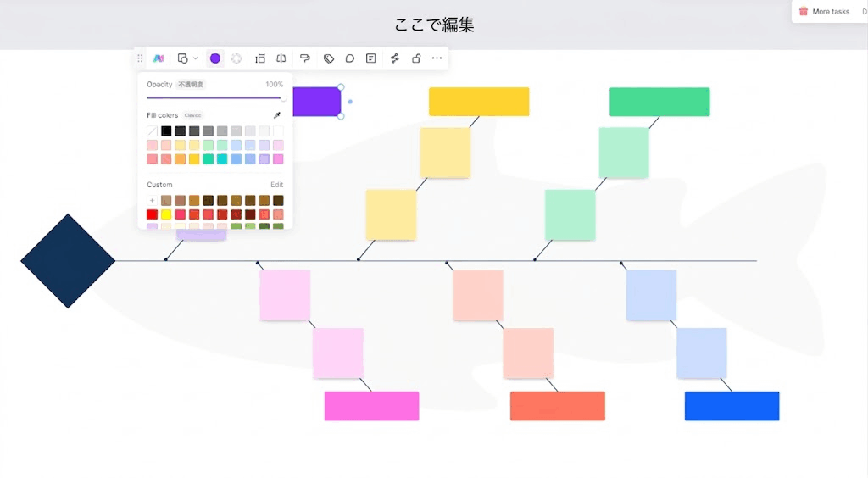Select the green header rectangle
Screen dimensions: 868x478
tap(659, 102)
